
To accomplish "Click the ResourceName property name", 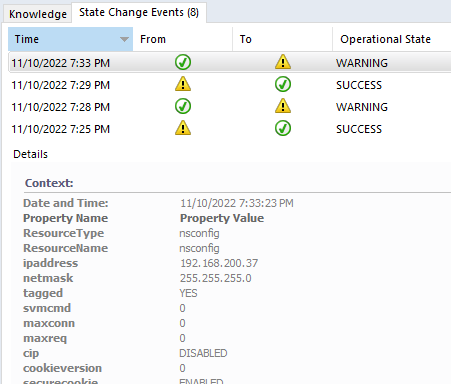I will pyautogui.click(x=65, y=248).
